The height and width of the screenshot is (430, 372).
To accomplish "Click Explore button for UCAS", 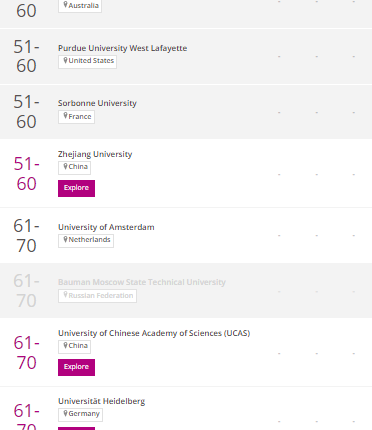I will [76, 367].
